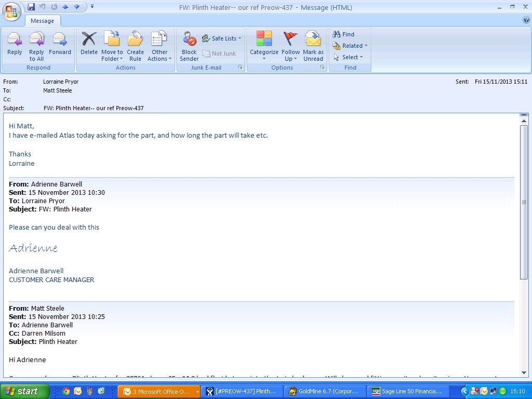Click Adrienne handwritten signature
The height and width of the screenshot is (399, 532).
tap(33, 248)
